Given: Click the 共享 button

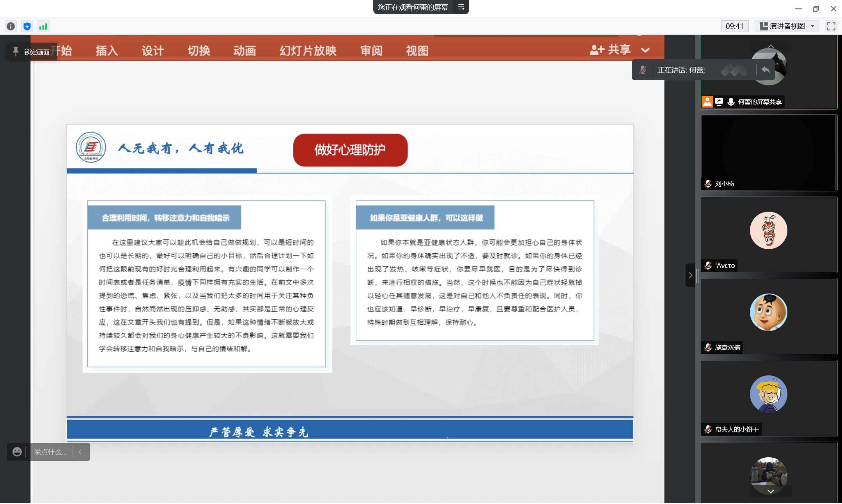Looking at the screenshot, I should coord(610,50).
